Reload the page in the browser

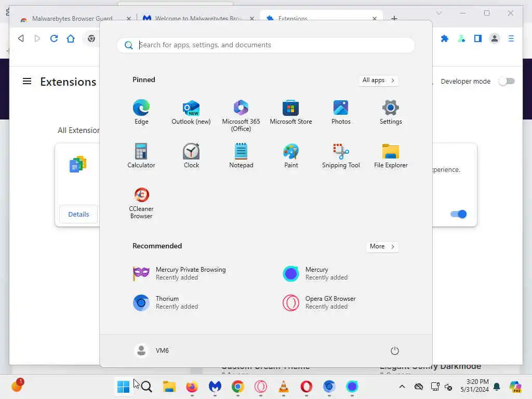coord(54,38)
